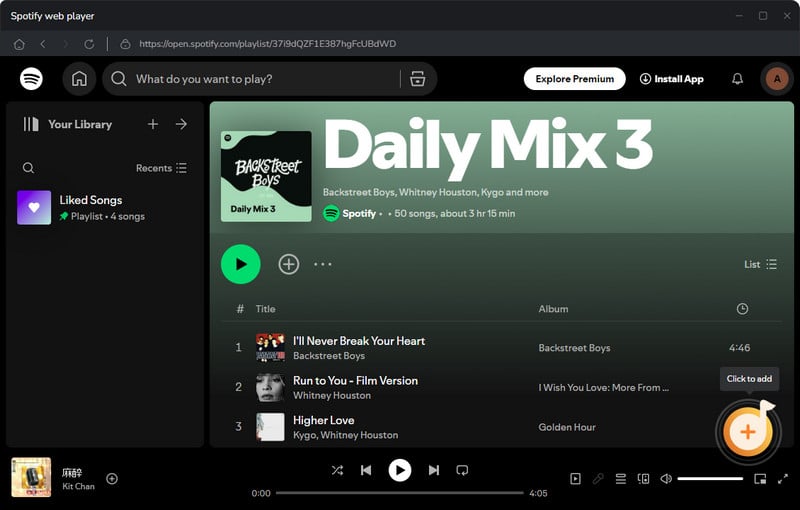The height and width of the screenshot is (510, 800).
Task: Open the miniplayer icon
Action: (x=760, y=479)
